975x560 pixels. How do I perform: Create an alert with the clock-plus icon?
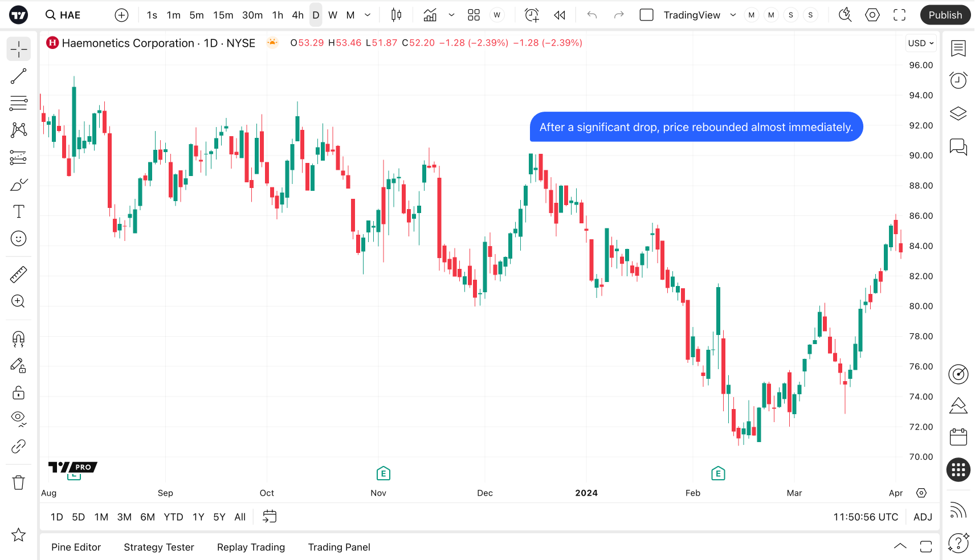point(532,15)
